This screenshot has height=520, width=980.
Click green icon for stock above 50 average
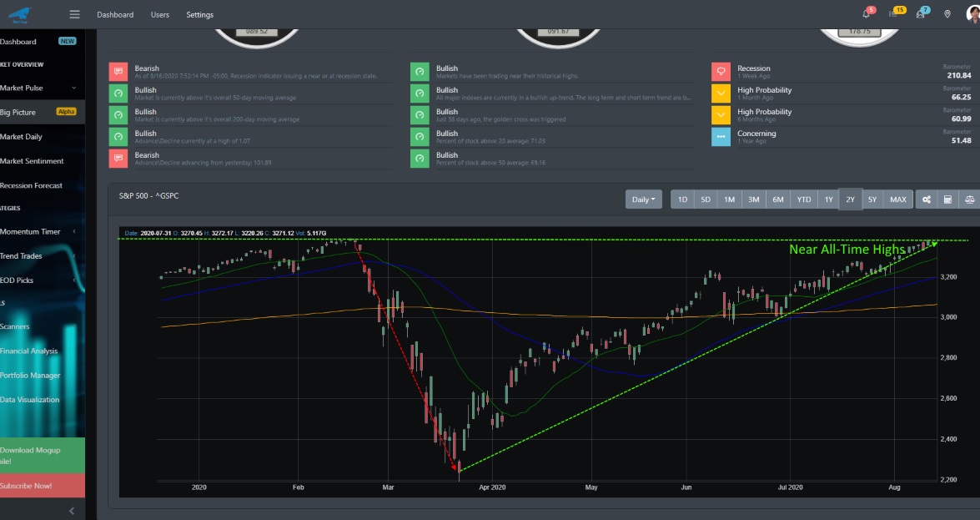click(x=420, y=159)
